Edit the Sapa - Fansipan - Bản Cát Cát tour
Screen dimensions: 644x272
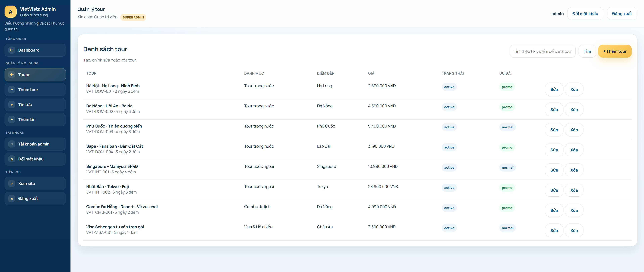click(x=554, y=150)
